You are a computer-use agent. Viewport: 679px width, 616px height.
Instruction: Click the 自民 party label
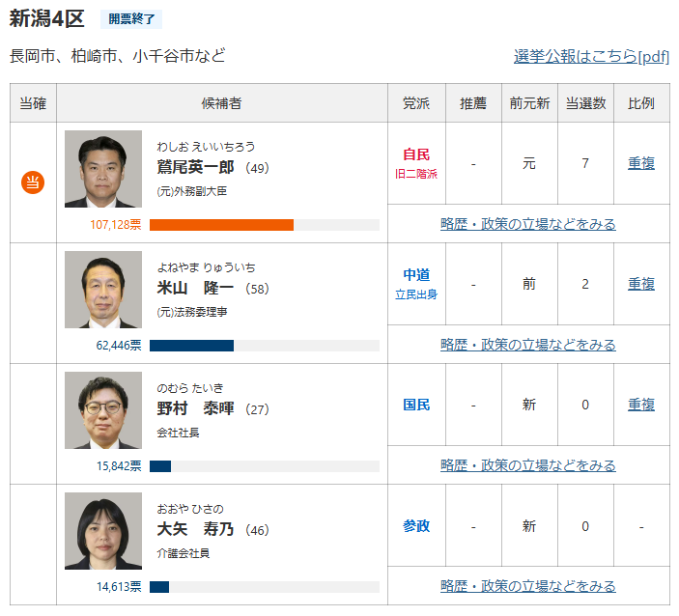[x=416, y=154]
